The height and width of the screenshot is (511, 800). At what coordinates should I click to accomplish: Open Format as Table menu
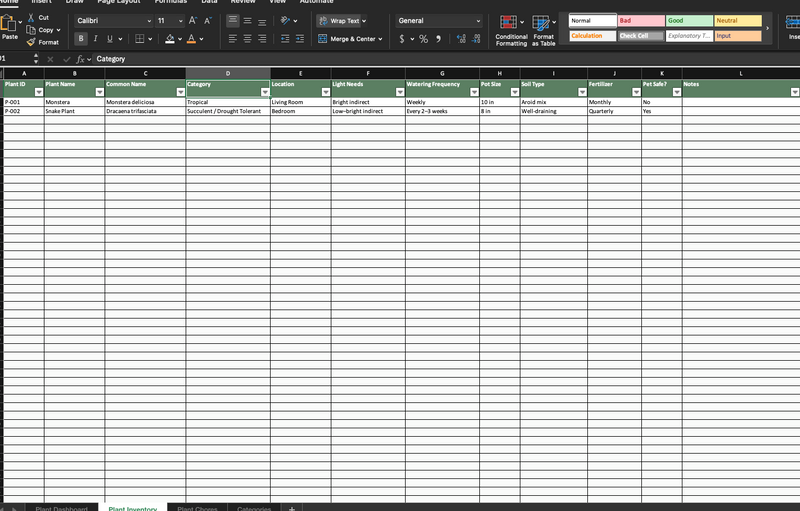coord(543,31)
